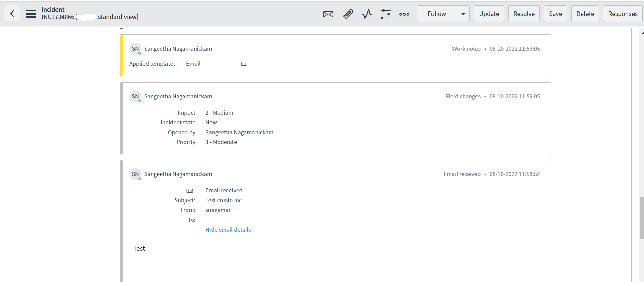The width and height of the screenshot is (644, 282).
Task: Open personalize form settings icon
Action: [x=385, y=14]
